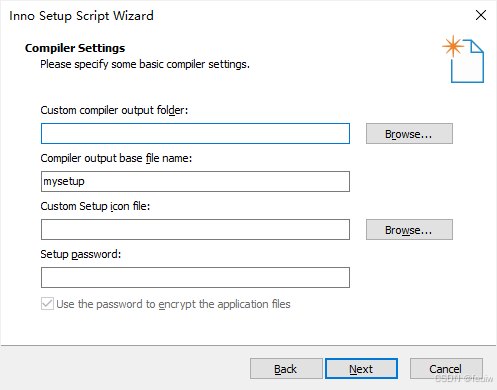This screenshot has height=390, width=497.
Task: Click the Inno Setup Script Wizard title
Action: pos(81,16)
